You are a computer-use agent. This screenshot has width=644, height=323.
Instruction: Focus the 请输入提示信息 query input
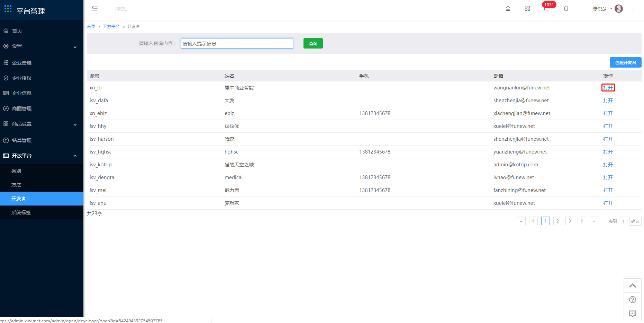[237, 43]
